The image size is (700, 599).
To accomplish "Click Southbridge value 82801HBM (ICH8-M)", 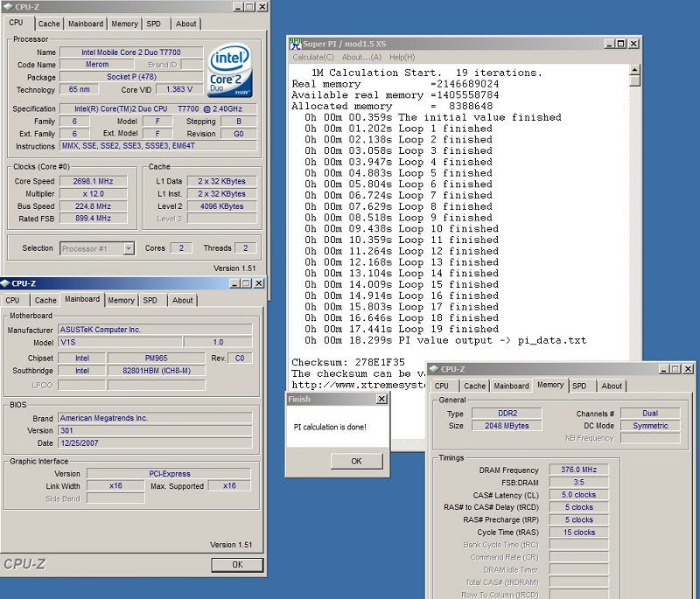I will [x=157, y=371].
